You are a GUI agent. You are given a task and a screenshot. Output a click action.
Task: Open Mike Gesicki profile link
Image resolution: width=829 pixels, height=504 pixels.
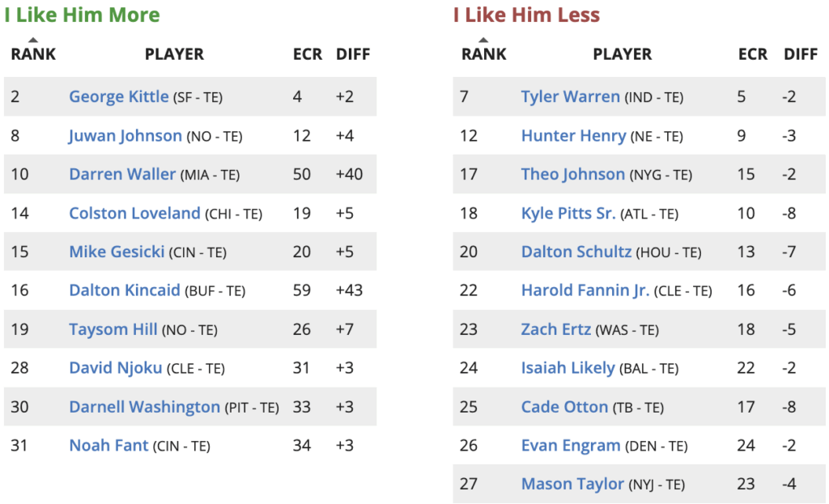pos(117,252)
